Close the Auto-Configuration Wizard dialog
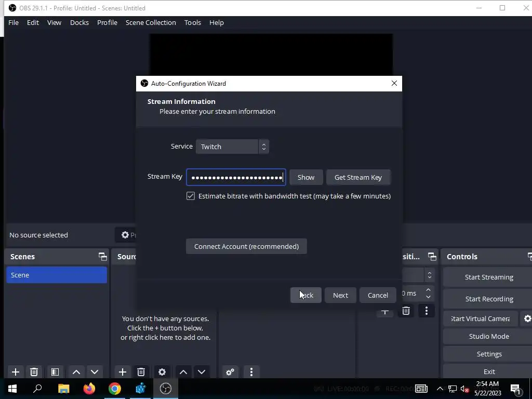 coord(394,83)
